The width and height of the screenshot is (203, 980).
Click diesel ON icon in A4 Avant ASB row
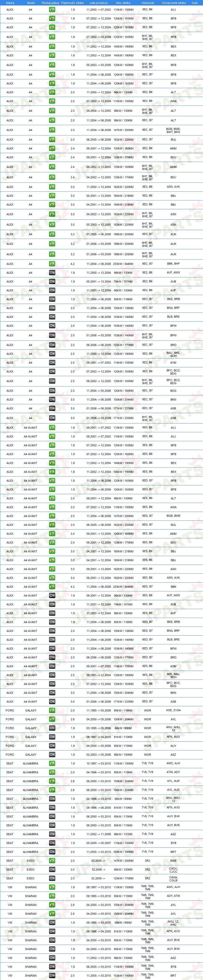tap(52, 702)
